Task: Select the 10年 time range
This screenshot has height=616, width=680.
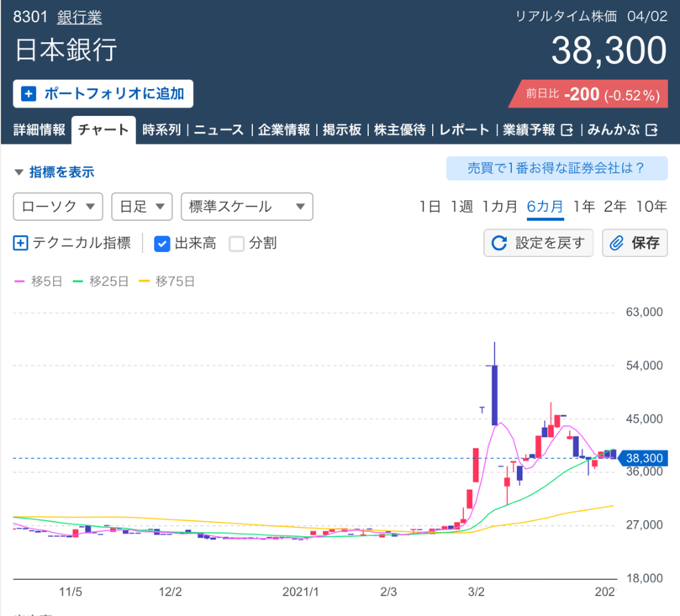Action: pyautogui.click(x=651, y=207)
